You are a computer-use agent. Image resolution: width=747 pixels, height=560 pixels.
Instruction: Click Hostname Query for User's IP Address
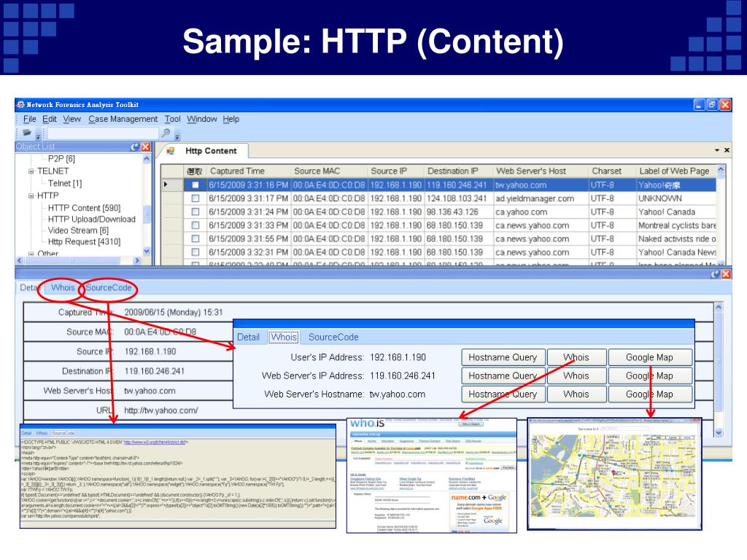(x=503, y=357)
